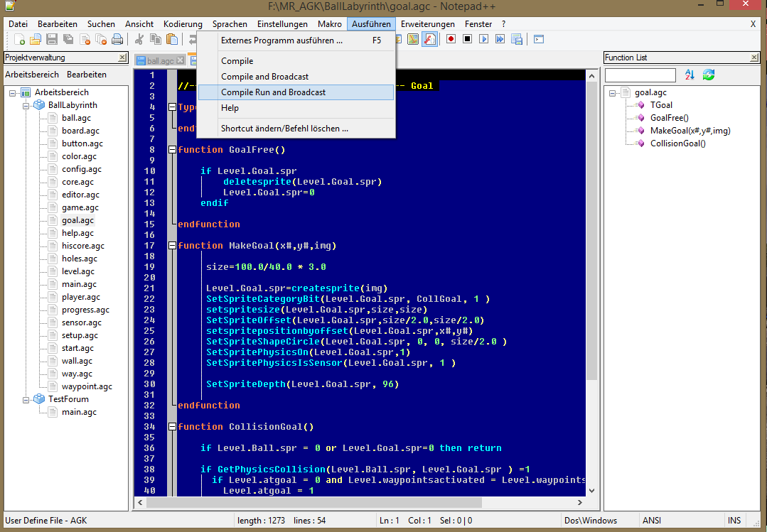Collapse the TestForum project node
This screenshot has width=767, height=532.
coord(26,399)
